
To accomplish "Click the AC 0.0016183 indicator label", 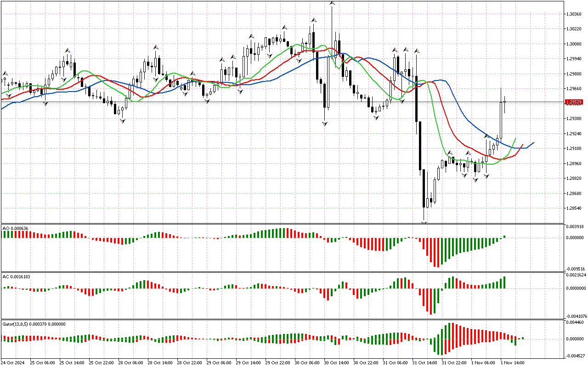I will (x=17, y=276).
